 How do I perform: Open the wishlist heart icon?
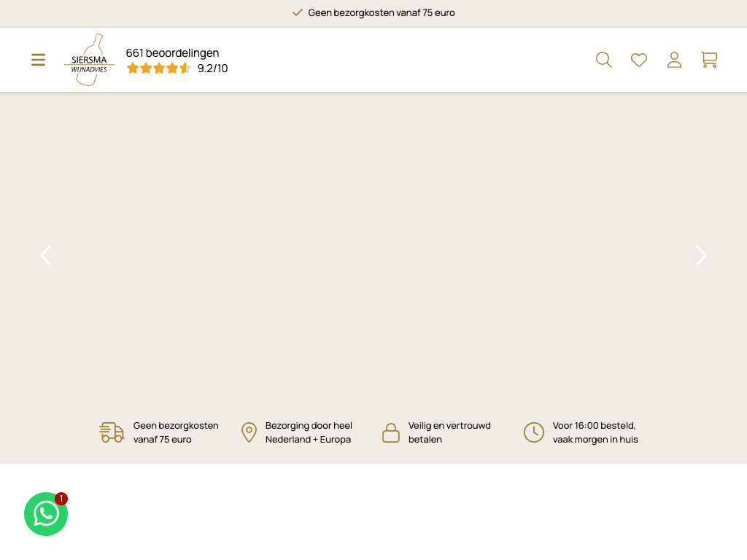pos(639,60)
